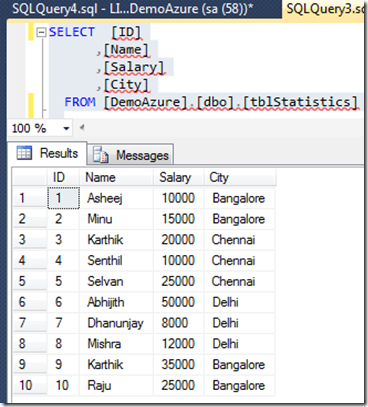The height and width of the screenshot is (407, 368).
Task: Click the 12000 salary cell
Action: click(179, 344)
